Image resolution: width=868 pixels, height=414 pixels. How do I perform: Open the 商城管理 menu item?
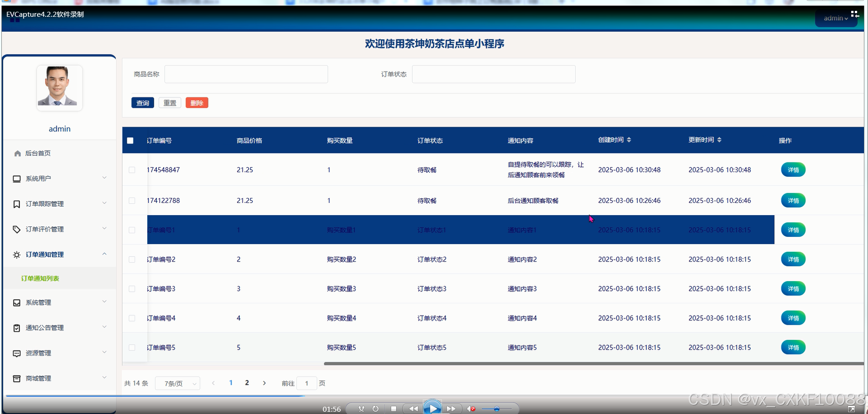(x=59, y=379)
